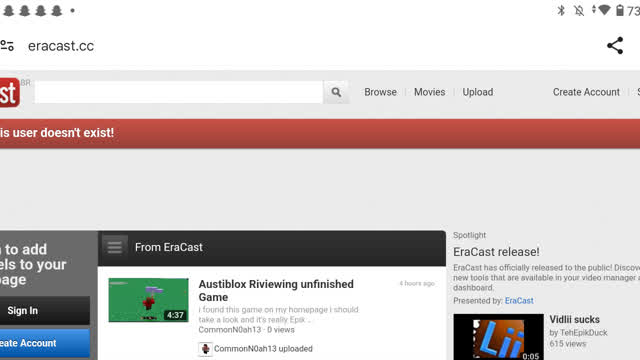Open the hamburger menu beside From EraCast

point(115,247)
